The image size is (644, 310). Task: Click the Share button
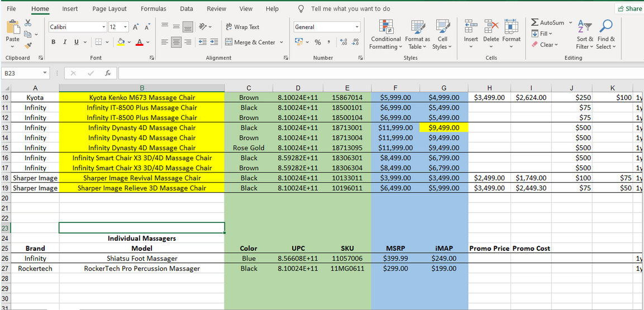[x=629, y=8]
